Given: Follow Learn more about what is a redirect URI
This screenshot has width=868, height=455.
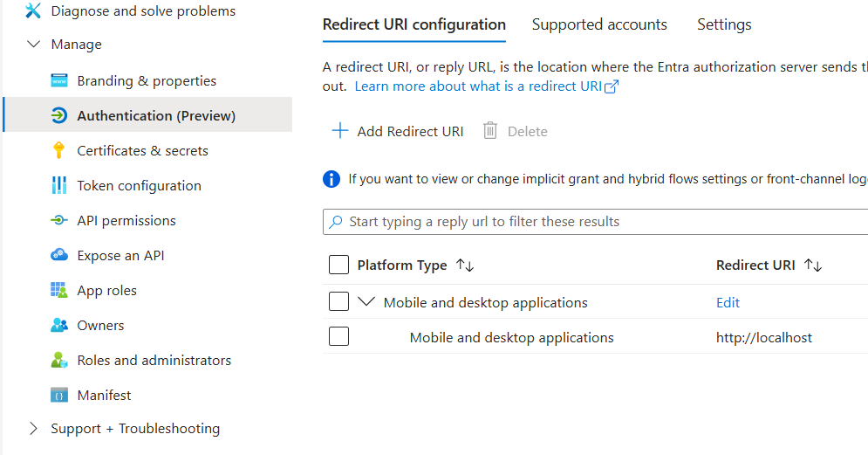Looking at the screenshot, I should [478, 86].
